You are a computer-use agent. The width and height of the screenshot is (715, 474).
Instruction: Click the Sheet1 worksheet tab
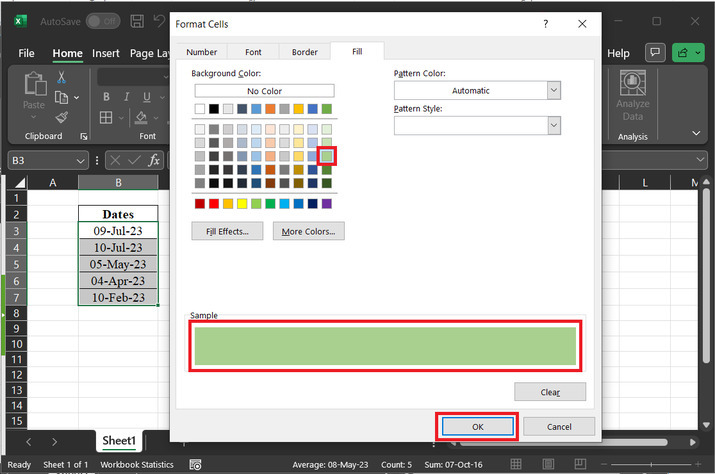119,441
